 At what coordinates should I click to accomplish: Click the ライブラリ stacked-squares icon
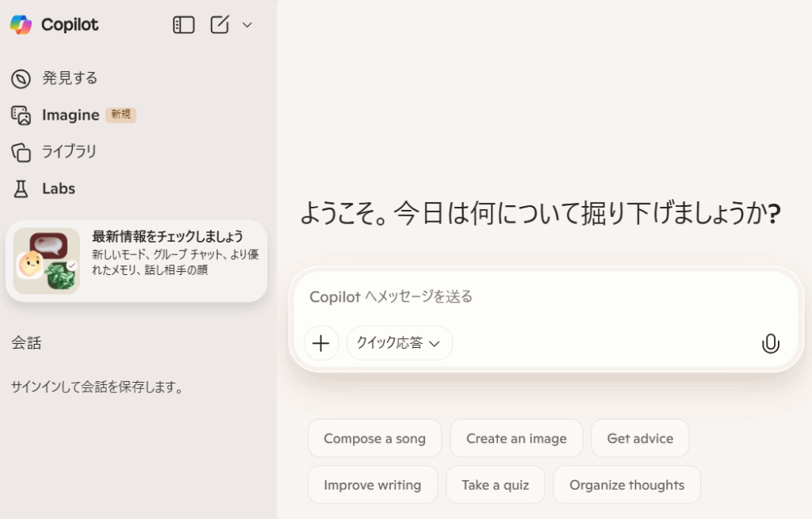pos(21,152)
